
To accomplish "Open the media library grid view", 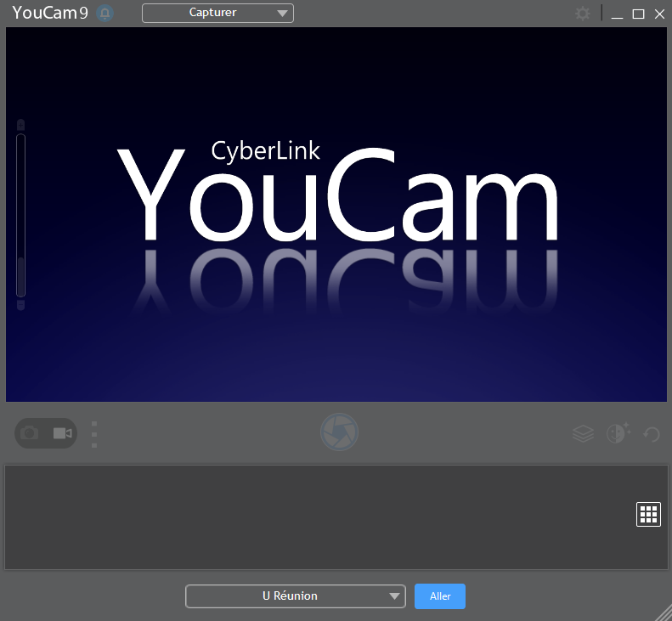I will pyautogui.click(x=648, y=514).
